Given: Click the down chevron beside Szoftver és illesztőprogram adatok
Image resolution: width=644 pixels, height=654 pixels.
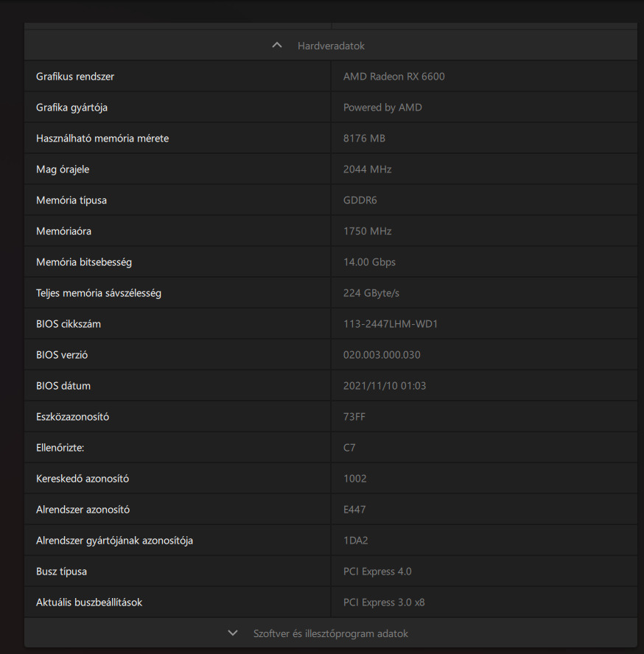Looking at the screenshot, I should (233, 633).
